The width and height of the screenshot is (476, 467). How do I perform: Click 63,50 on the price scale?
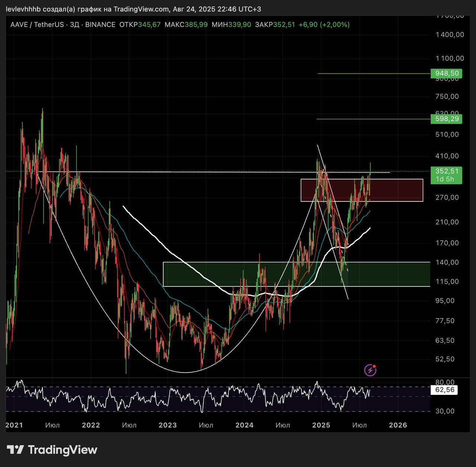click(x=445, y=340)
